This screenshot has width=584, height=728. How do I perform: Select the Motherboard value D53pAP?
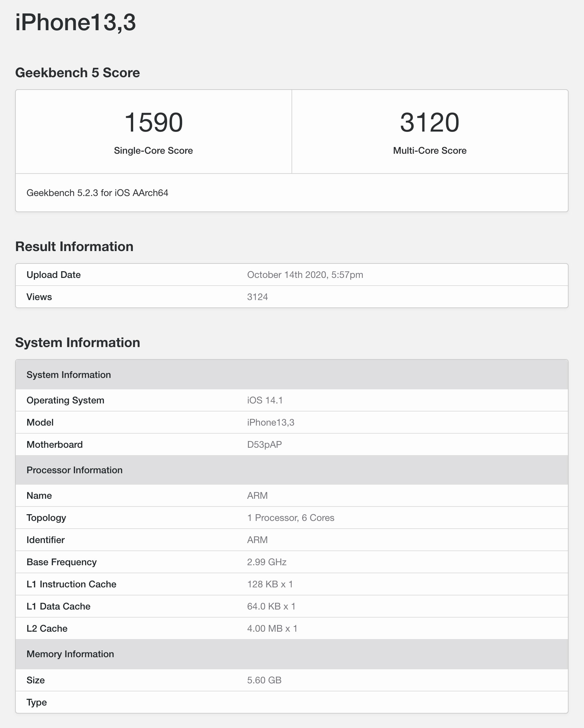pyautogui.click(x=265, y=445)
